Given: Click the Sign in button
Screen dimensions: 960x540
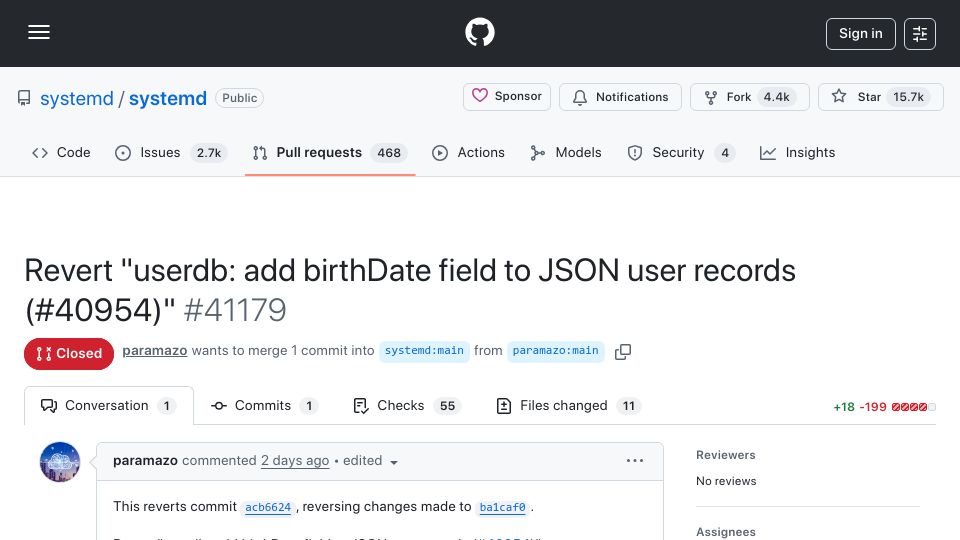Looking at the screenshot, I should coord(860,34).
